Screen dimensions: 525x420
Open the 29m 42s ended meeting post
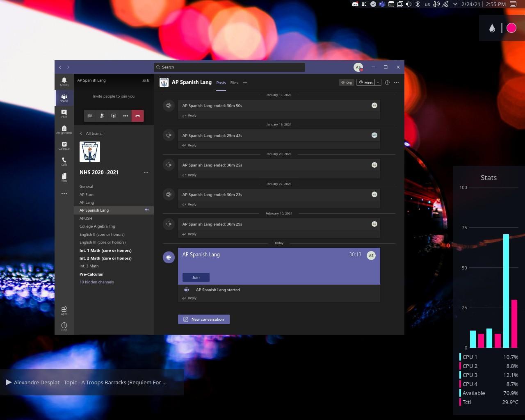[279, 135]
